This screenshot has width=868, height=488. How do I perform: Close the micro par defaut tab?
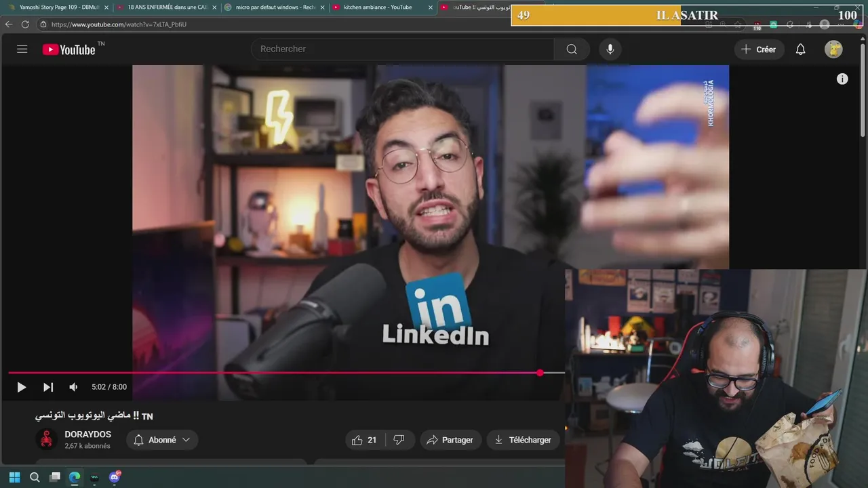pos(322,7)
